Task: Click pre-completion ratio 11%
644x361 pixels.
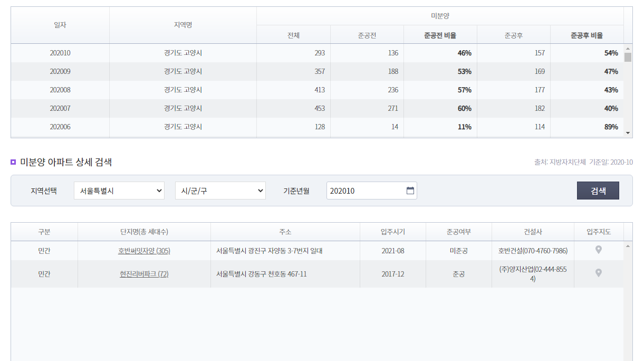Action: (465, 127)
